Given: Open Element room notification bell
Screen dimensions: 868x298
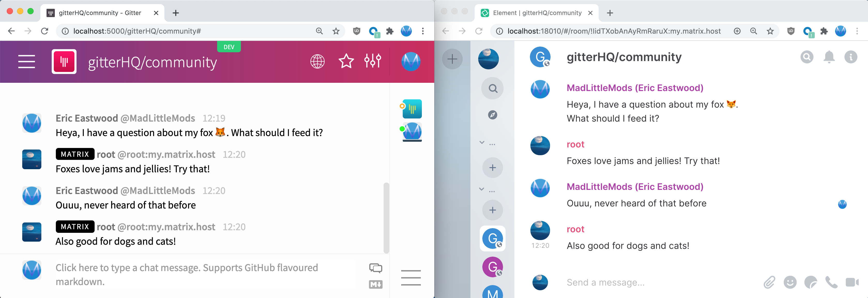Looking at the screenshot, I should pyautogui.click(x=829, y=57).
